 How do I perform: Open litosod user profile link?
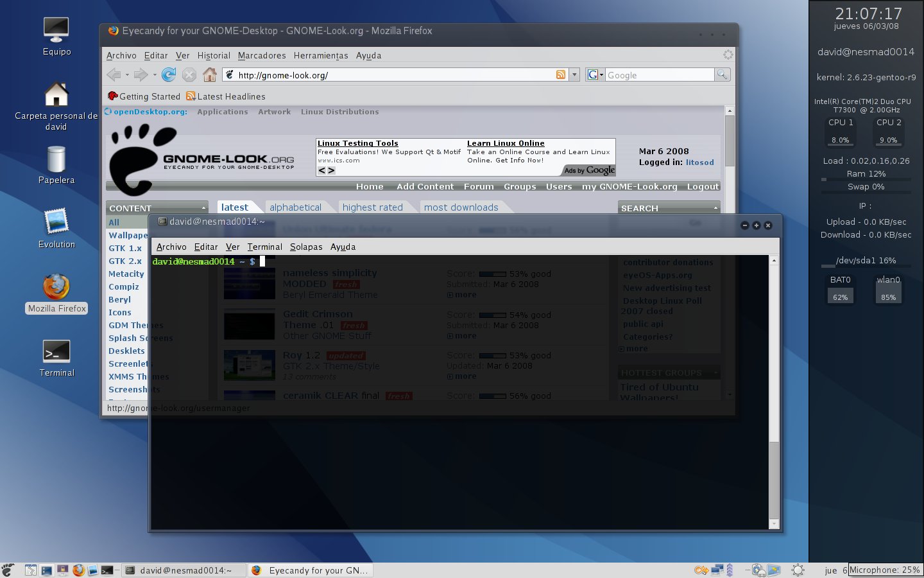click(699, 162)
